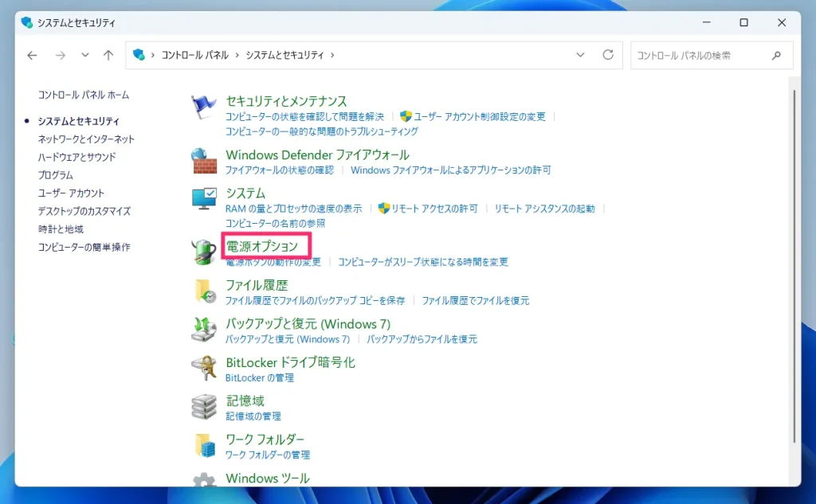Image resolution: width=816 pixels, height=504 pixels.
Task: Open デスクトップのカスタマイズ category
Action: point(84,211)
